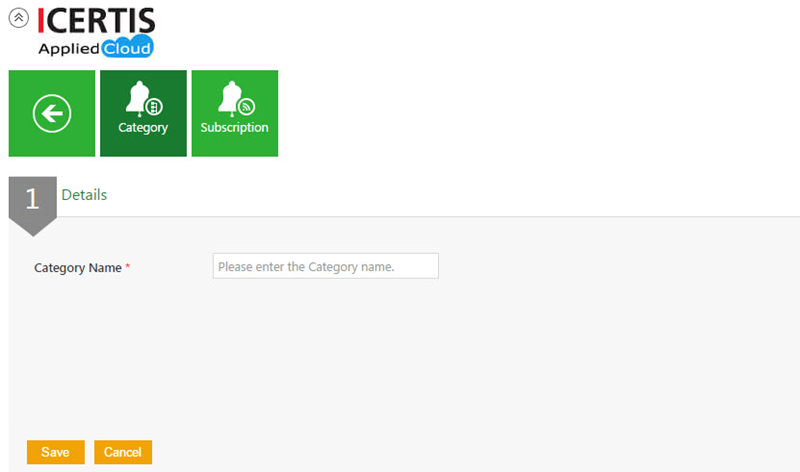The image size is (800, 472).
Task: Open the Subscription tile label
Action: click(x=234, y=128)
